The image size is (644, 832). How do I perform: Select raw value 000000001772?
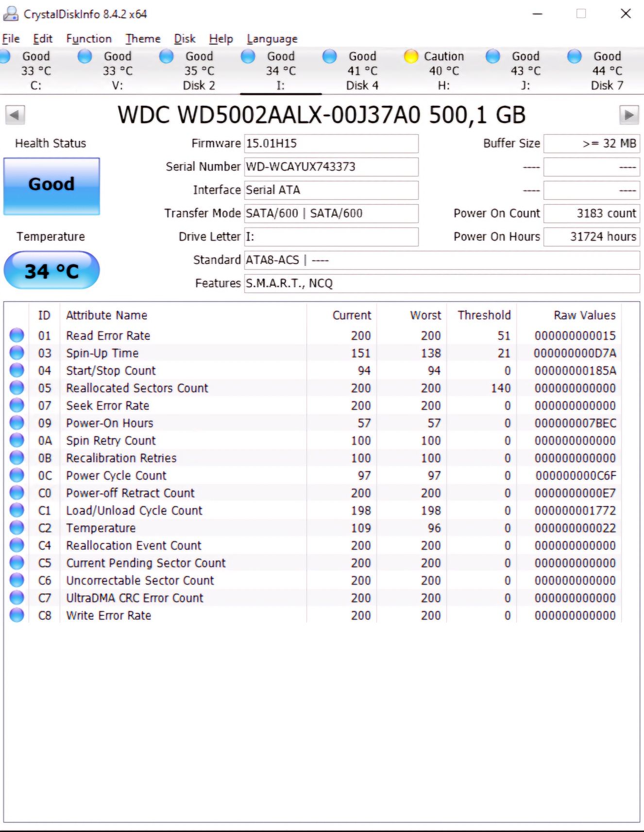[x=576, y=511]
